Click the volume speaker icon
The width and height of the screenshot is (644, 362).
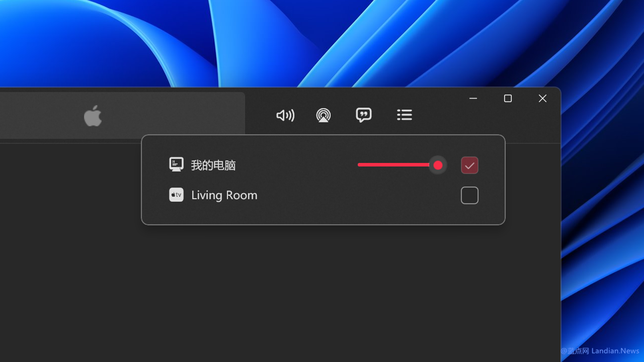coord(285,116)
